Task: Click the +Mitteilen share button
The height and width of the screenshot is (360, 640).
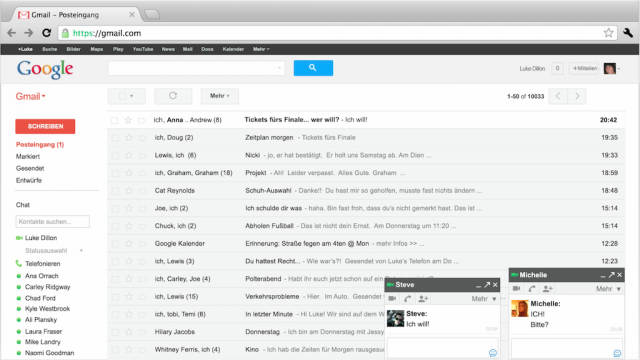Action: pos(584,69)
